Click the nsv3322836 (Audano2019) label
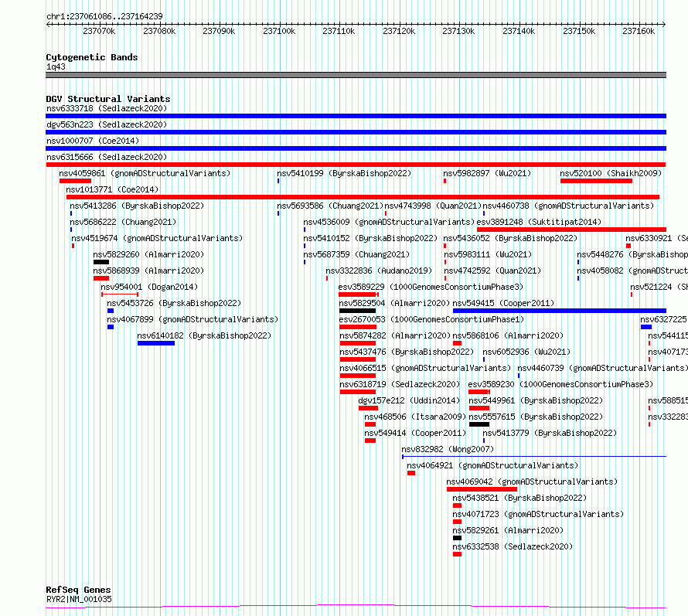This screenshot has height=616, width=688. [x=379, y=271]
